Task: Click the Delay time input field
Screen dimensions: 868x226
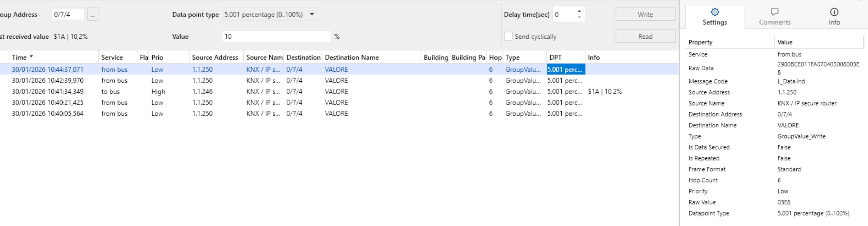Action: pos(564,15)
